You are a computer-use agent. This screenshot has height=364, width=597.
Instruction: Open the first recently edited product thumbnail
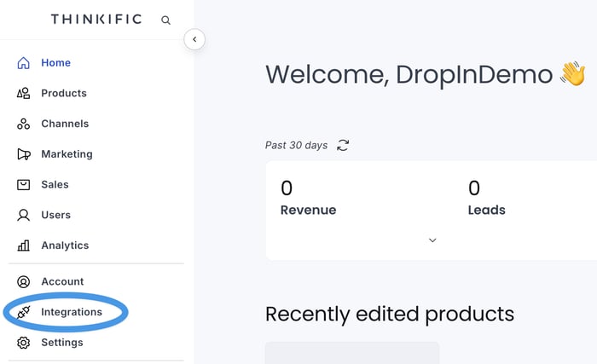click(352, 353)
